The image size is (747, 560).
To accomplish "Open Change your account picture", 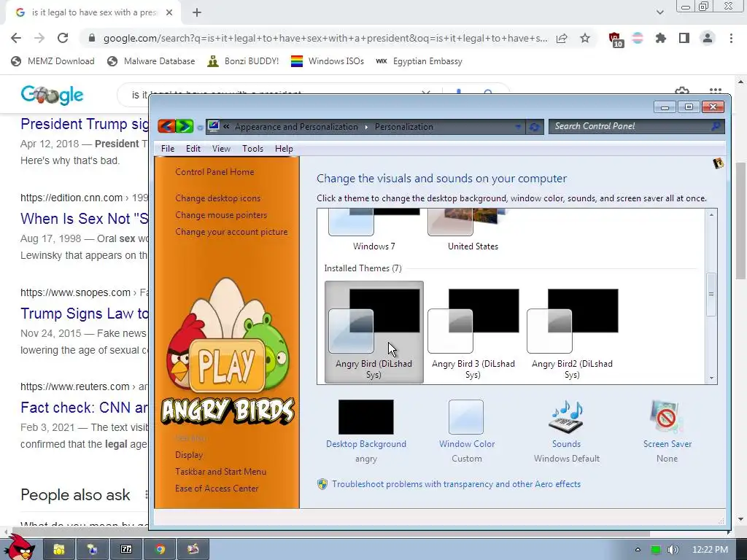I will coord(231,232).
